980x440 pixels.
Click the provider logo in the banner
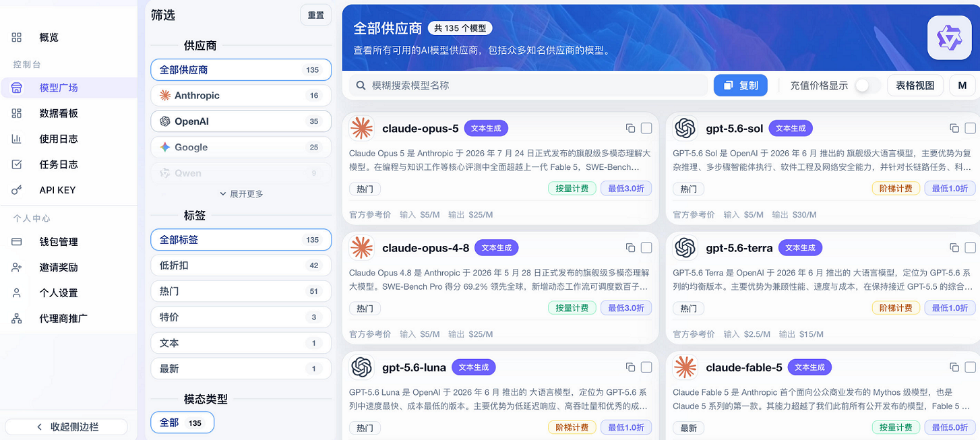point(949,37)
